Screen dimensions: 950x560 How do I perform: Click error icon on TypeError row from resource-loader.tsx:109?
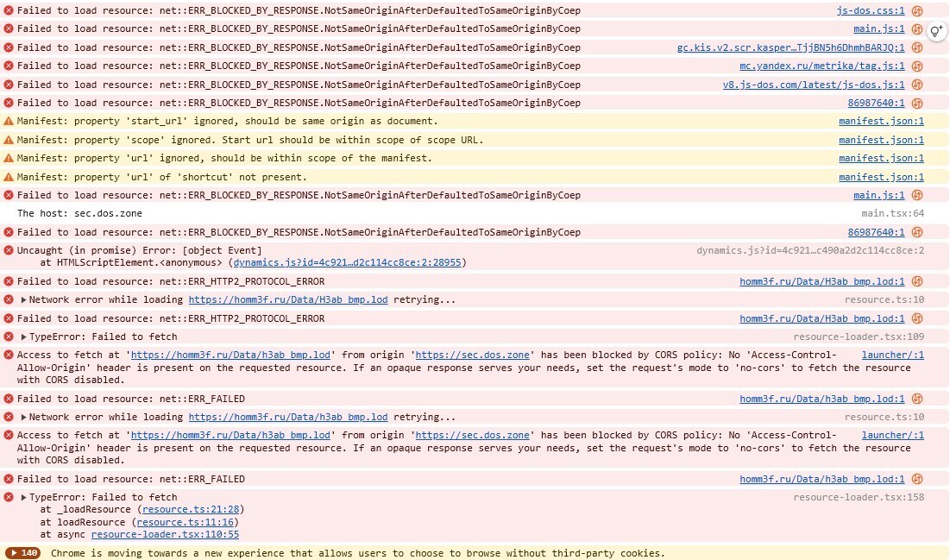tap(9, 337)
